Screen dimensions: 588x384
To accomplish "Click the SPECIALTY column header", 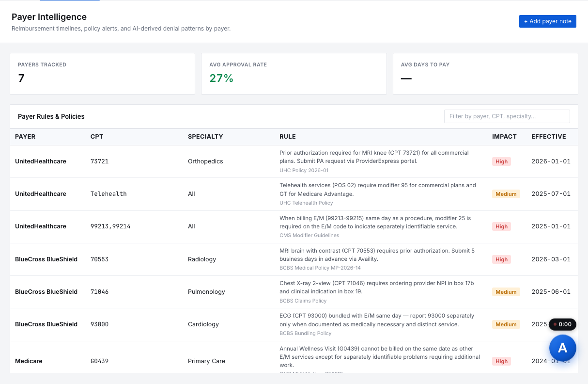I will [205, 137].
